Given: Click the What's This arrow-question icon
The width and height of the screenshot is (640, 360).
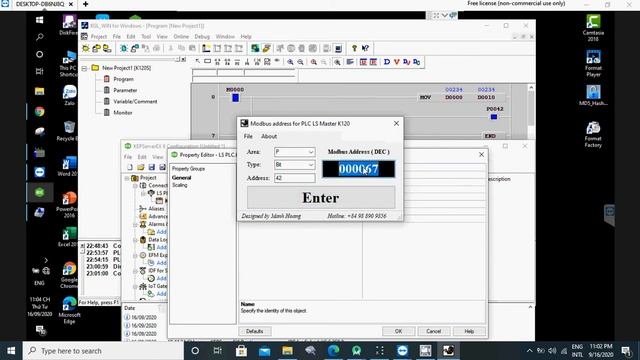Looking at the screenshot, I should 365,48.
